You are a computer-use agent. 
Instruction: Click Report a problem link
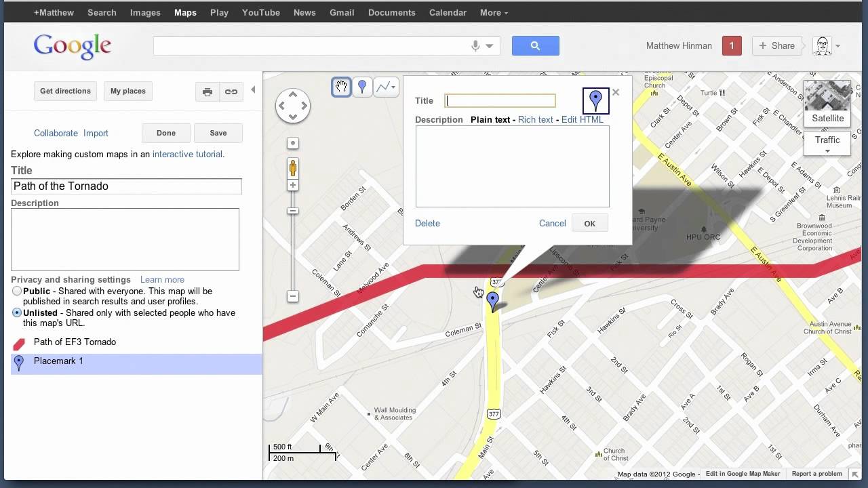816,474
